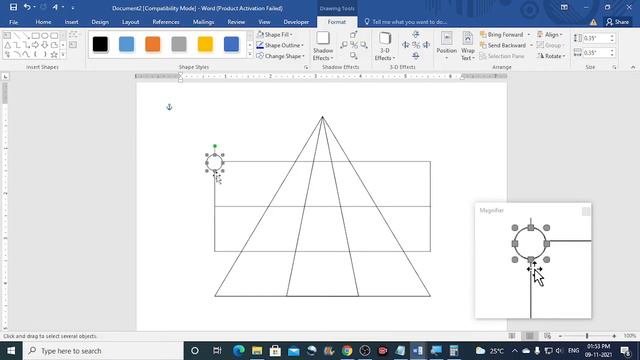Open Wrap Text dropdown

tap(468, 46)
